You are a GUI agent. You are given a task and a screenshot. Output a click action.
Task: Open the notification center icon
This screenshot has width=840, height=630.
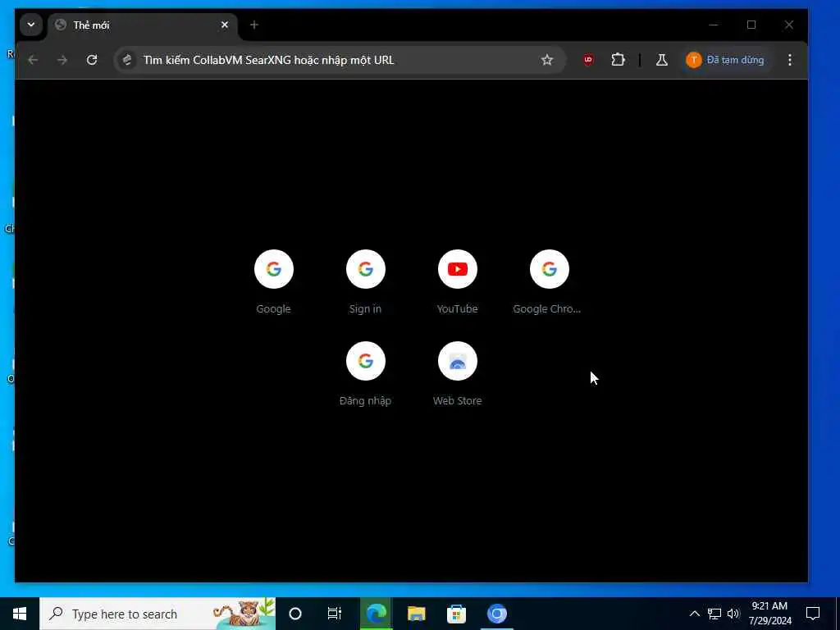[x=813, y=614]
